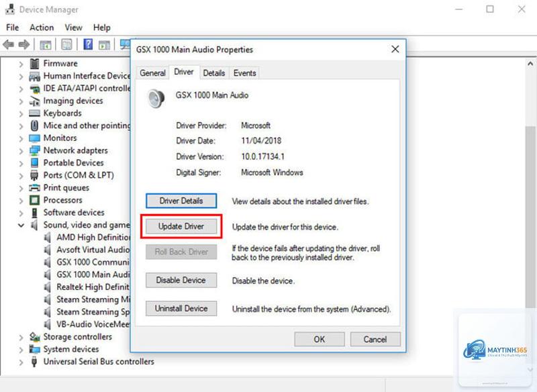Click the Disable Device button
Image resolution: width=537 pixels, height=392 pixels.
[181, 280]
